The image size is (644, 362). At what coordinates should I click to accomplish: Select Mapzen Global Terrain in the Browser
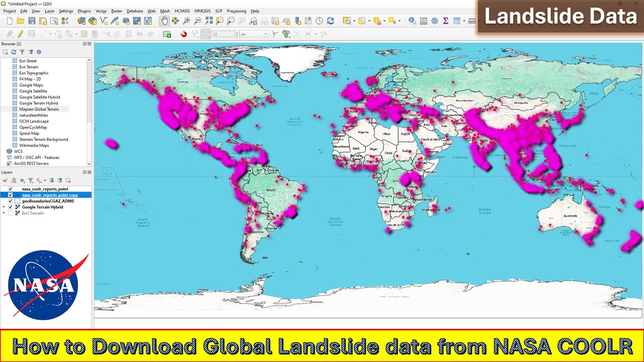click(39, 109)
